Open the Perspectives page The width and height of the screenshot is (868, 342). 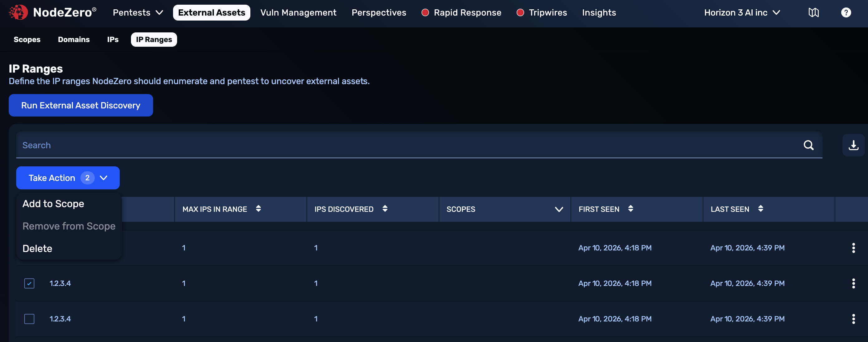click(379, 12)
